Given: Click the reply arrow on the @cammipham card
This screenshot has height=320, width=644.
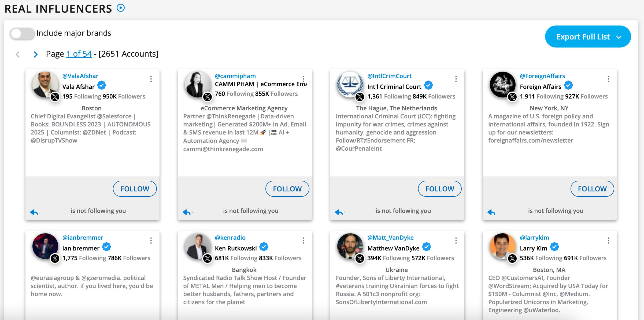Looking at the screenshot, I should [187, 212].
